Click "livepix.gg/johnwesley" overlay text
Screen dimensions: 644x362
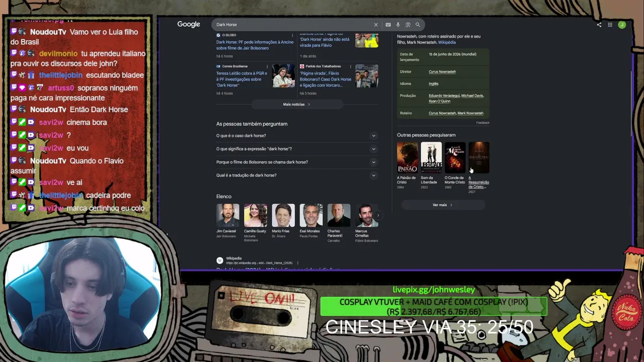coord(434,290)
